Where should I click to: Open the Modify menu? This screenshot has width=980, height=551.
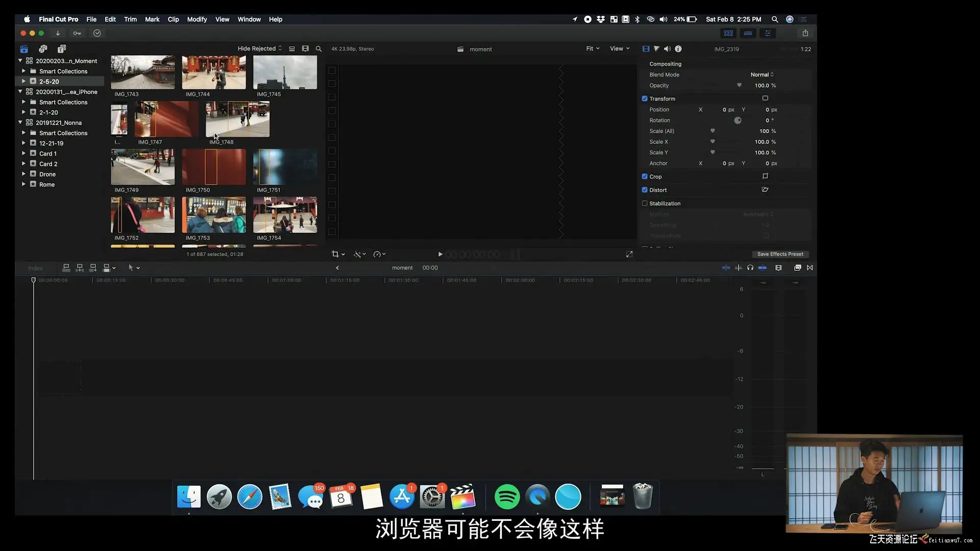click(x=197, y=19)
